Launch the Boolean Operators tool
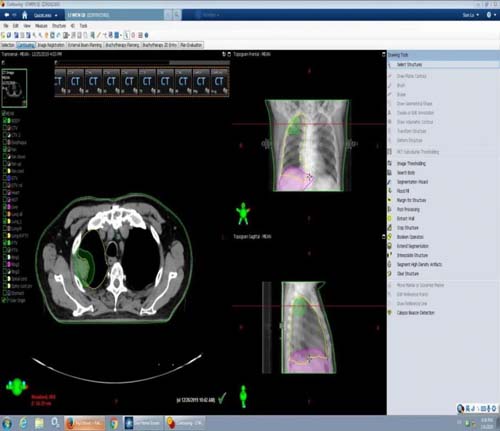This screenshot has height=431, width=500. click(x=410, y=237)
